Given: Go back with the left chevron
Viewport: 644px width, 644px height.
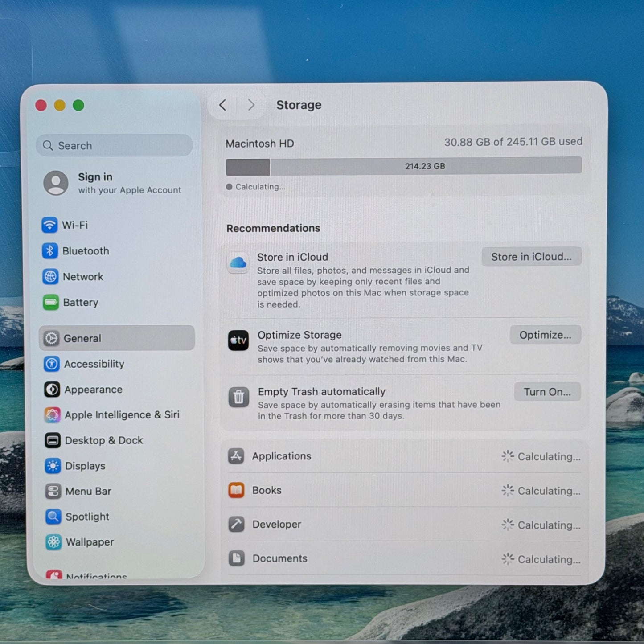Looking at the screenshot, I should coord(223,105).
